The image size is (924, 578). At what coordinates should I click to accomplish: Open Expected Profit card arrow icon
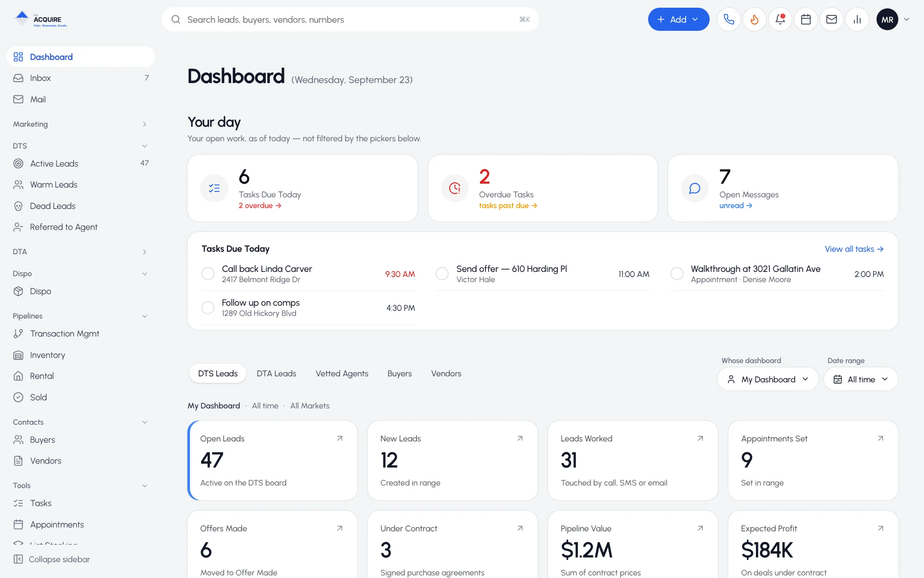click(880, 528)
